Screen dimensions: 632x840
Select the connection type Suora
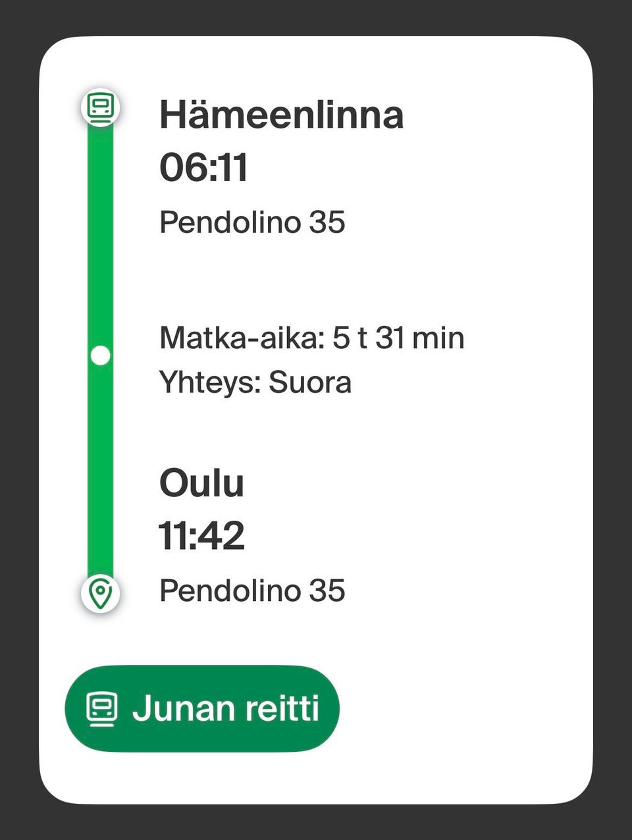[310, 382]
